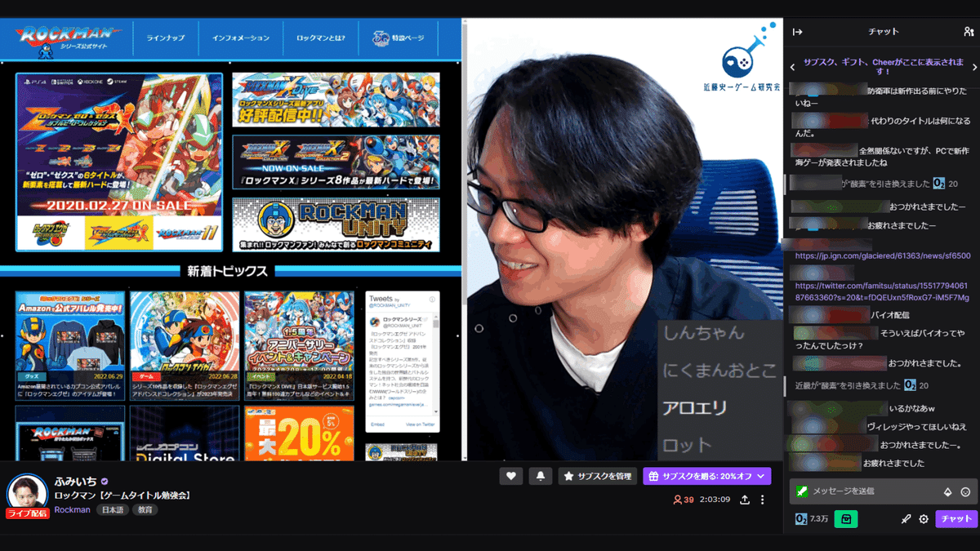Open the three-dot more options menu
The height and width of the screenshot is (551, 980).
pos(763,500)
